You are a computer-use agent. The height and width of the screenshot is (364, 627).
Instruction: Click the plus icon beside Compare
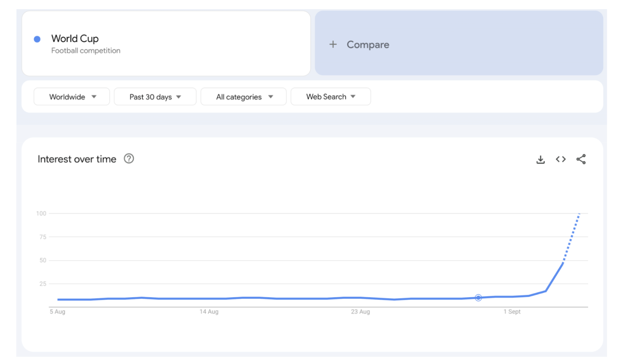pos(333,45)
